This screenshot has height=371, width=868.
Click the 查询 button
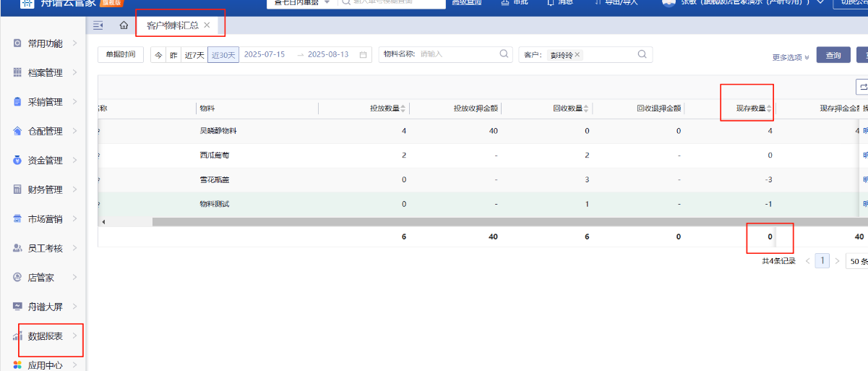(833, 56)
